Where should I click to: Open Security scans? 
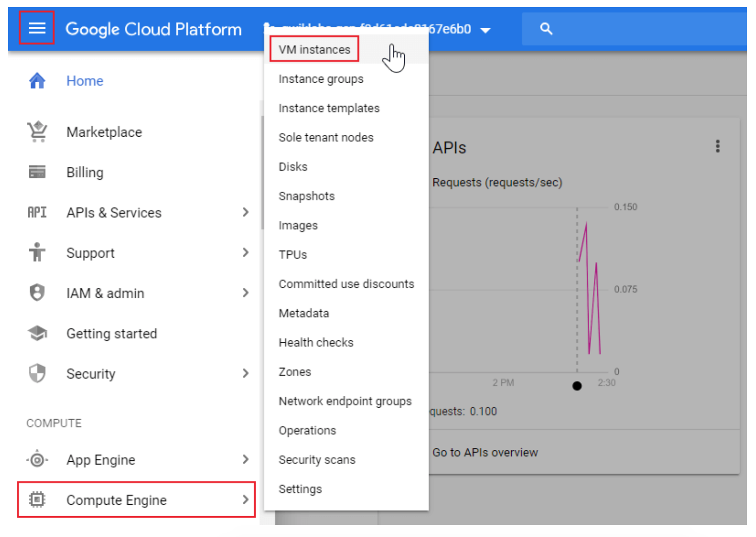click(346, 460)
